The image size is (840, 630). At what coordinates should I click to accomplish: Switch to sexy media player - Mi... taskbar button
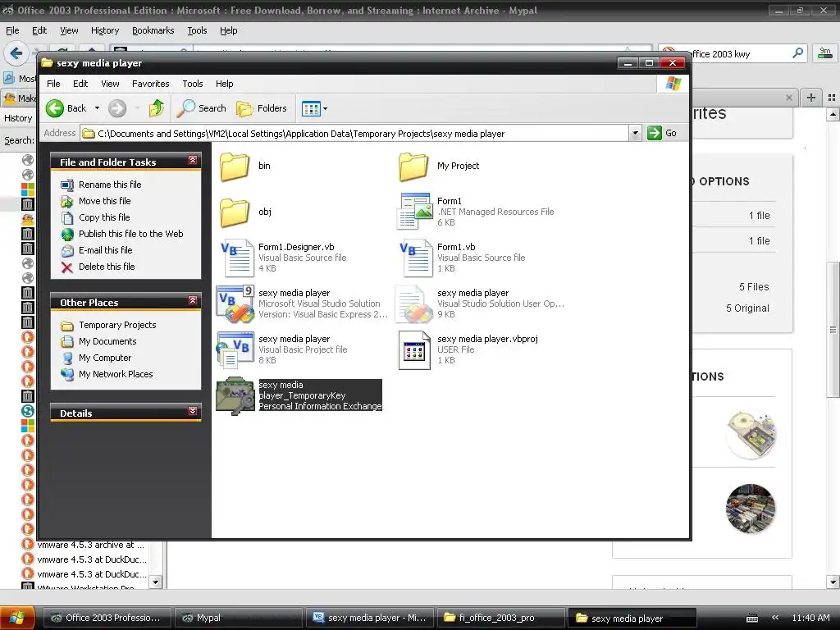point(370,619)
